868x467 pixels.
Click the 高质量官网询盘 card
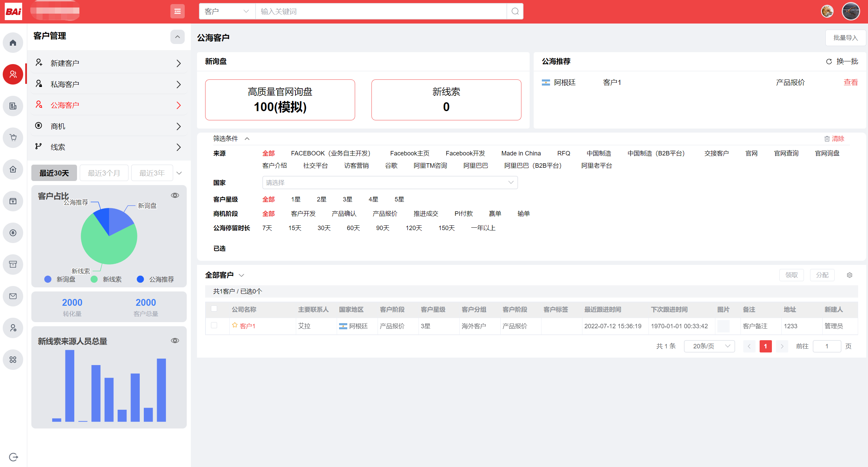pos(280,100)
